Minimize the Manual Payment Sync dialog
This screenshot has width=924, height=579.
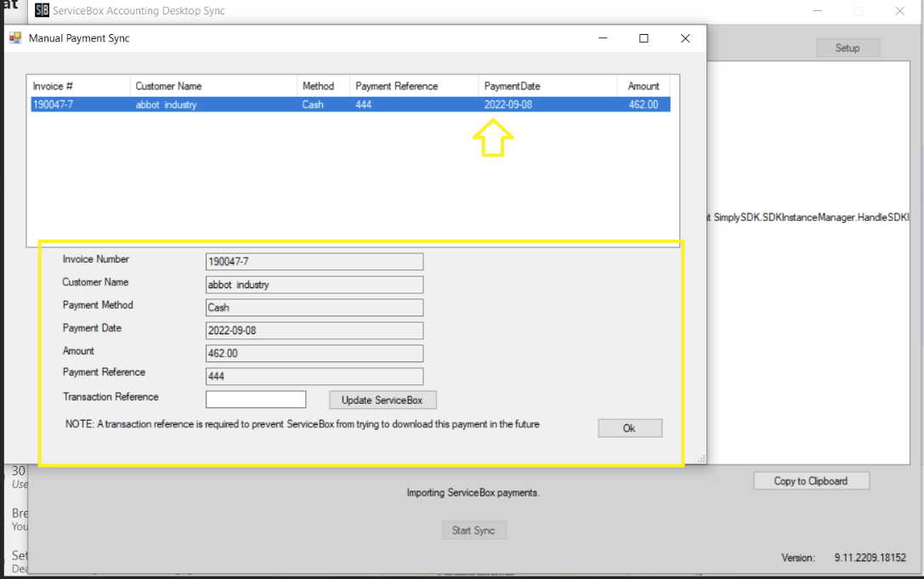603,38
